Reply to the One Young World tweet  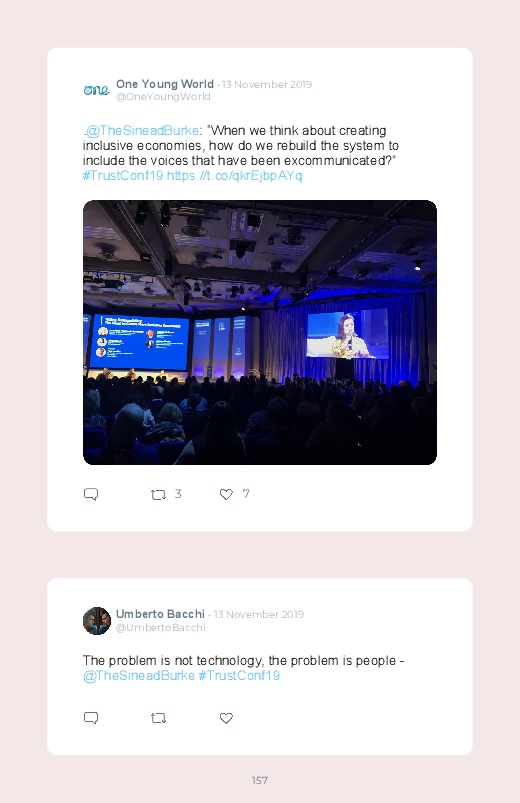[91, 494]
